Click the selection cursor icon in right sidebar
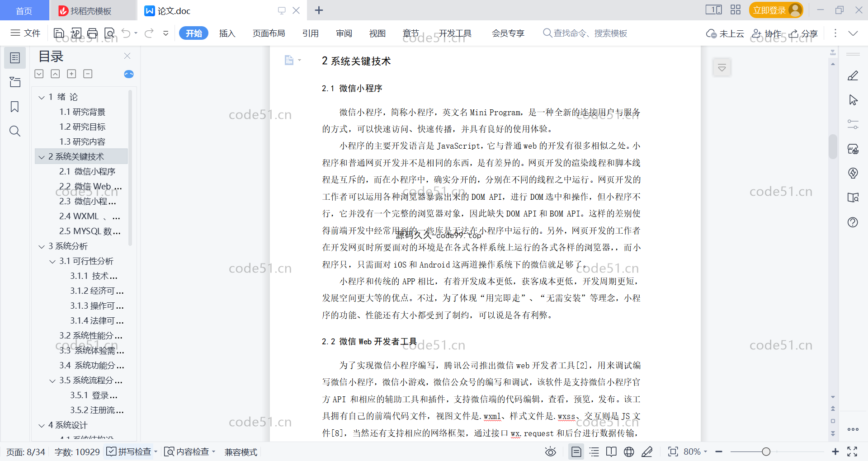The image size is (868, 461). (x=853, y=100)
